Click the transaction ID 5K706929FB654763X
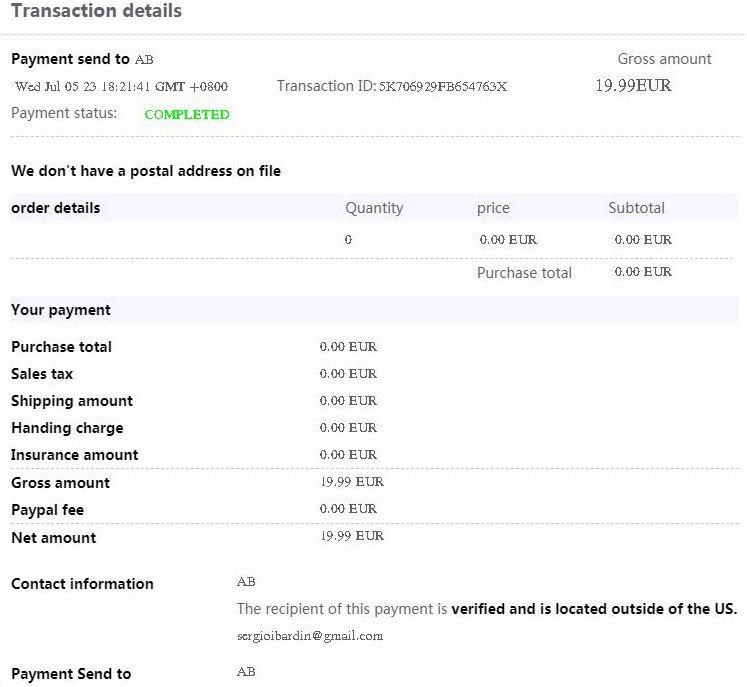Viewport: 747px width, 687px height. pyautogui.click(x=442, y=87)
